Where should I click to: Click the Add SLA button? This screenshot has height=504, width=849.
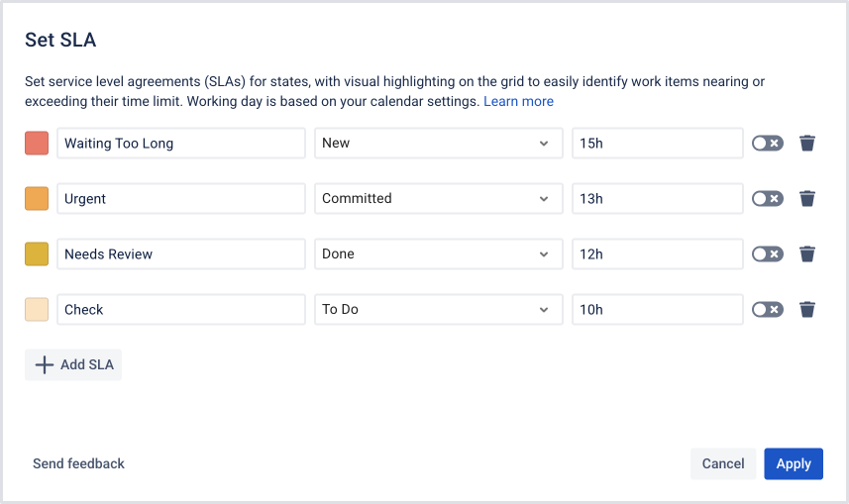[x=74, y=364]
